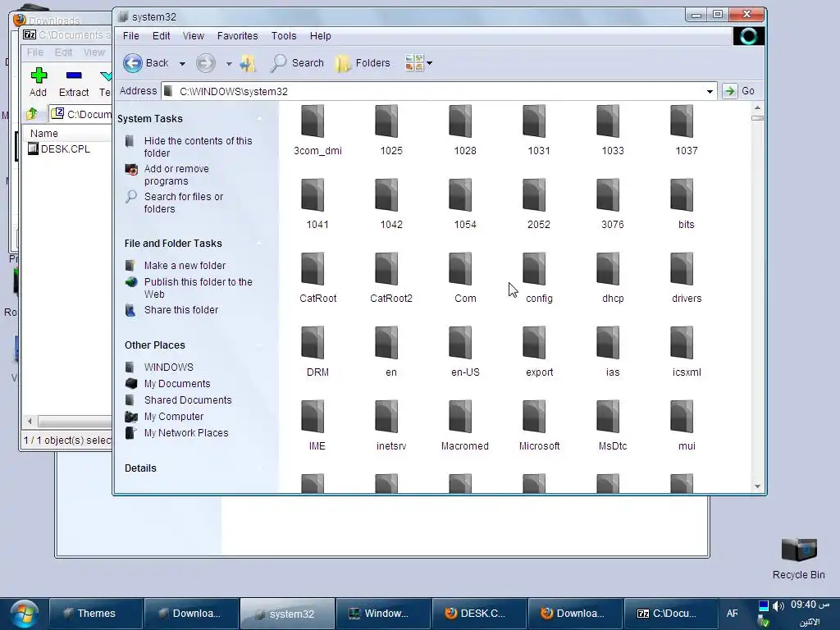This screenshot has width=840, height=630.
Task: Open the Favorites menu
Action: [237, 36]
